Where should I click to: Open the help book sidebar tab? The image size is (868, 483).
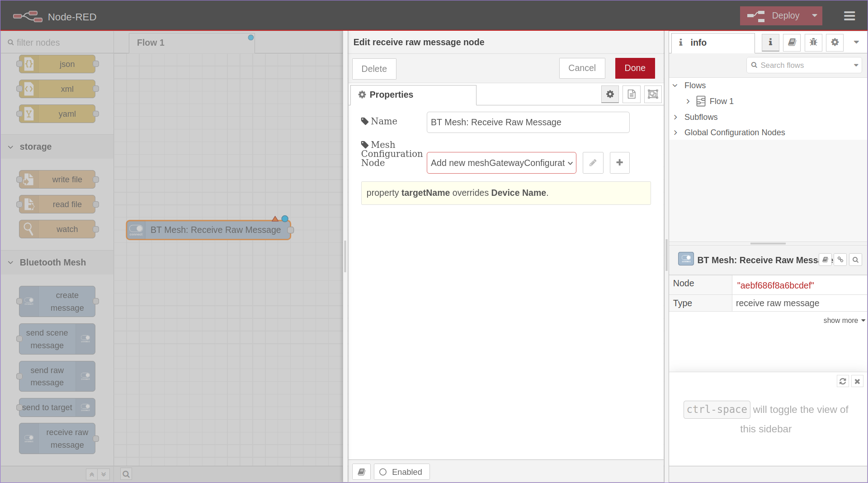tap(792, 43)
